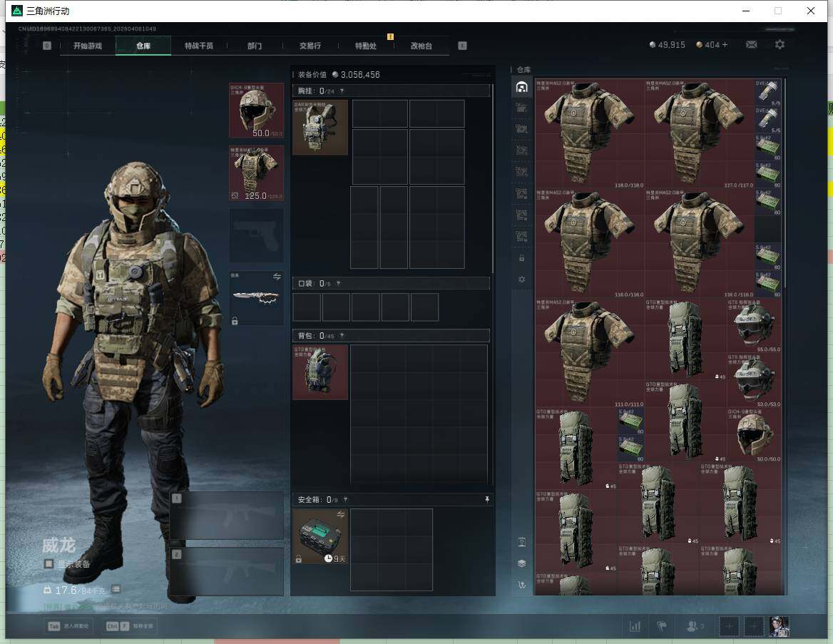Switch to the 特战干员 tab

pyautogui.click(x=199, y=46)
